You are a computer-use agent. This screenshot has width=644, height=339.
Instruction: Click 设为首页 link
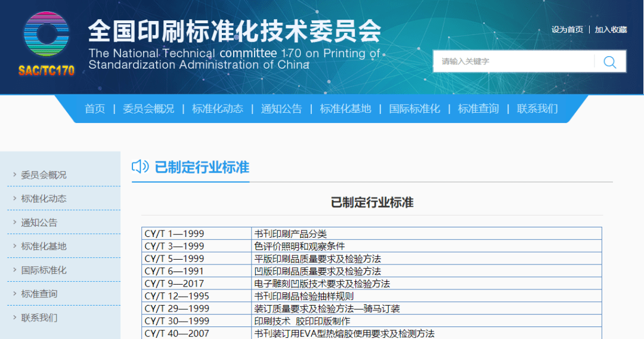567,30
